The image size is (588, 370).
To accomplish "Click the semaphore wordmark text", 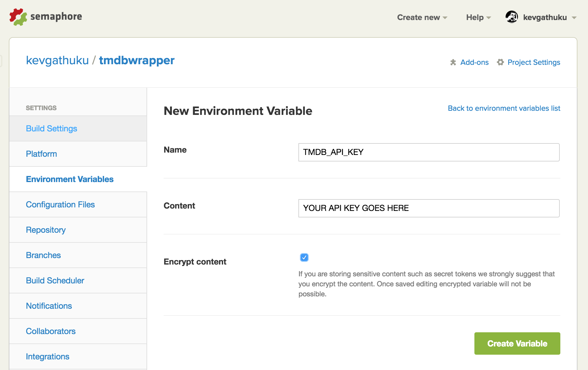I will 56,17.
